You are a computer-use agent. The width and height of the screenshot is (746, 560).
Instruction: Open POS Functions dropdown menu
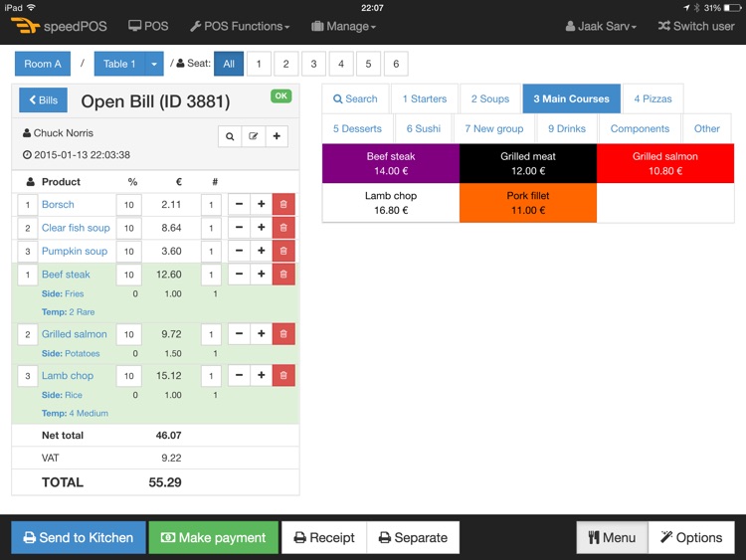coord(240,26)
